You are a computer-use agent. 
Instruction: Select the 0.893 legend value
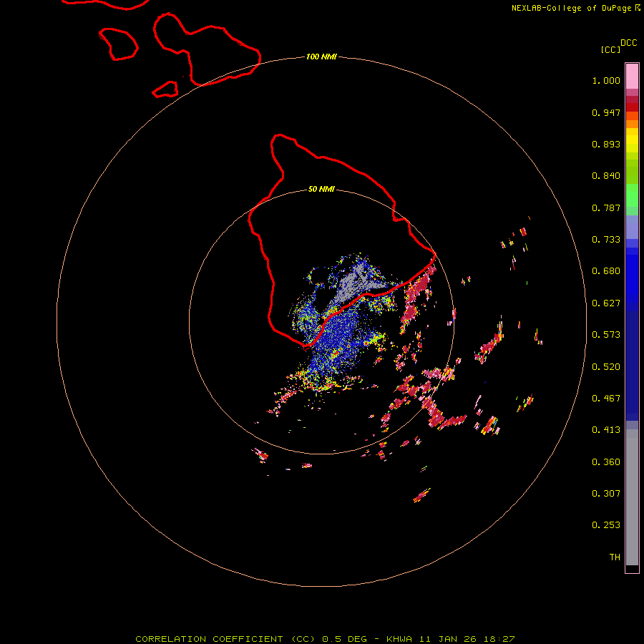(x=606, y=144)
